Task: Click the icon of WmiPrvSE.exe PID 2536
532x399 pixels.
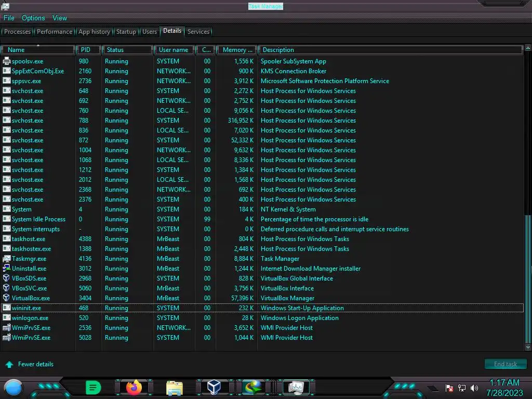Action: (6, 328)
